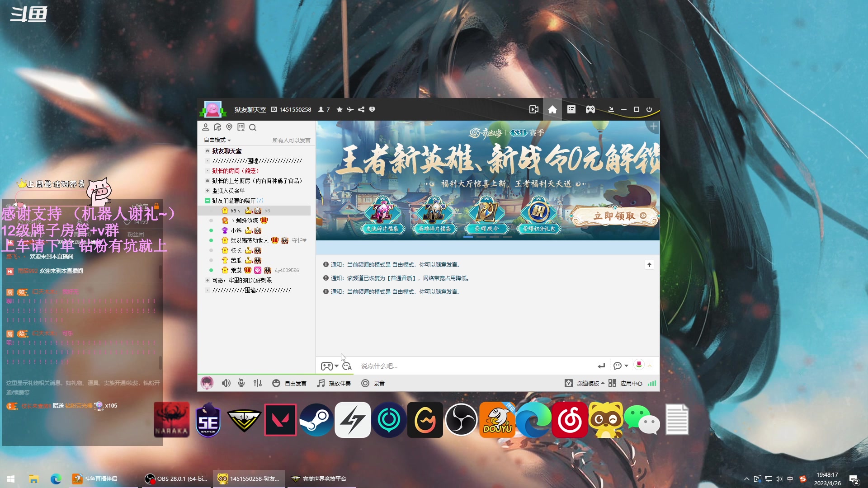The width and height of the screenshot is (868, 488).
Task: Click the emoji/font icon beside chat input
Action: click(347, 366)
